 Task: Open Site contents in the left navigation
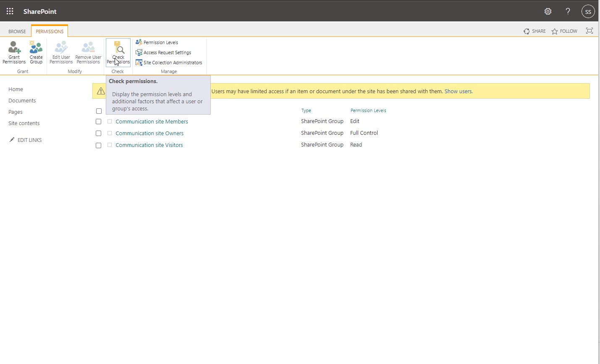click(24, 123)
